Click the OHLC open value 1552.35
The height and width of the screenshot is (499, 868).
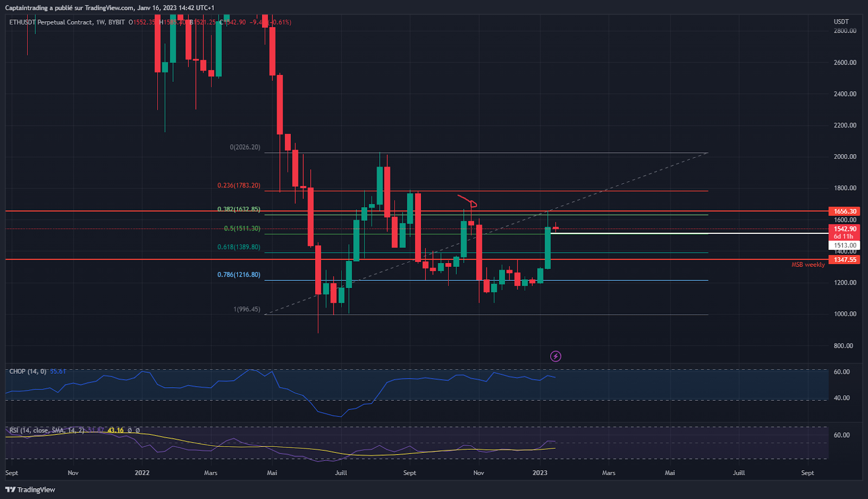[x=144, y=22]
